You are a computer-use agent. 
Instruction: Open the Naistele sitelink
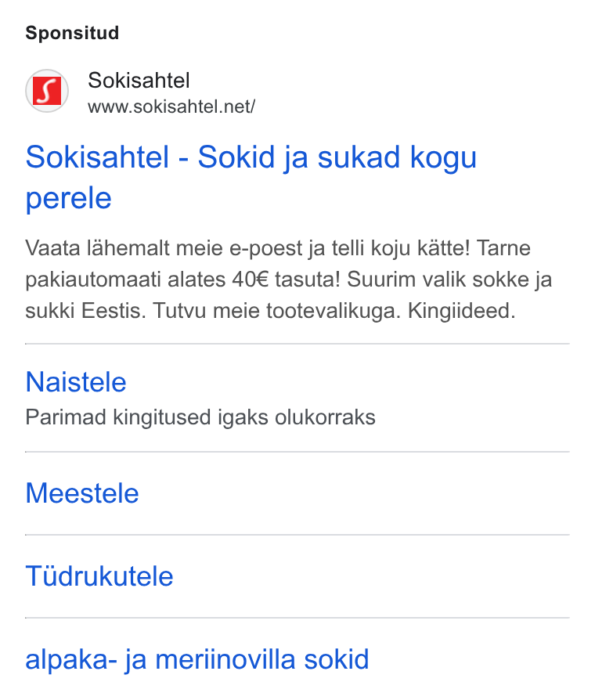pos(76,382)
